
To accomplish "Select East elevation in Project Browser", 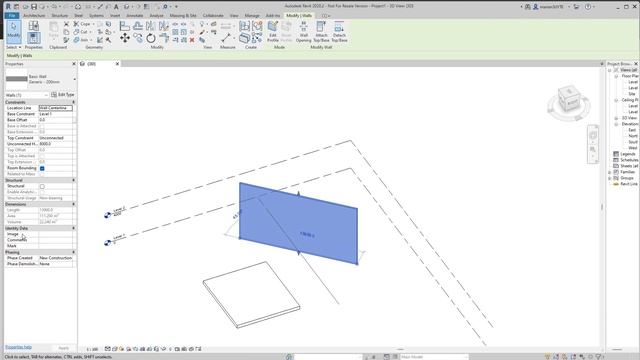I will (x=632, y=130).
